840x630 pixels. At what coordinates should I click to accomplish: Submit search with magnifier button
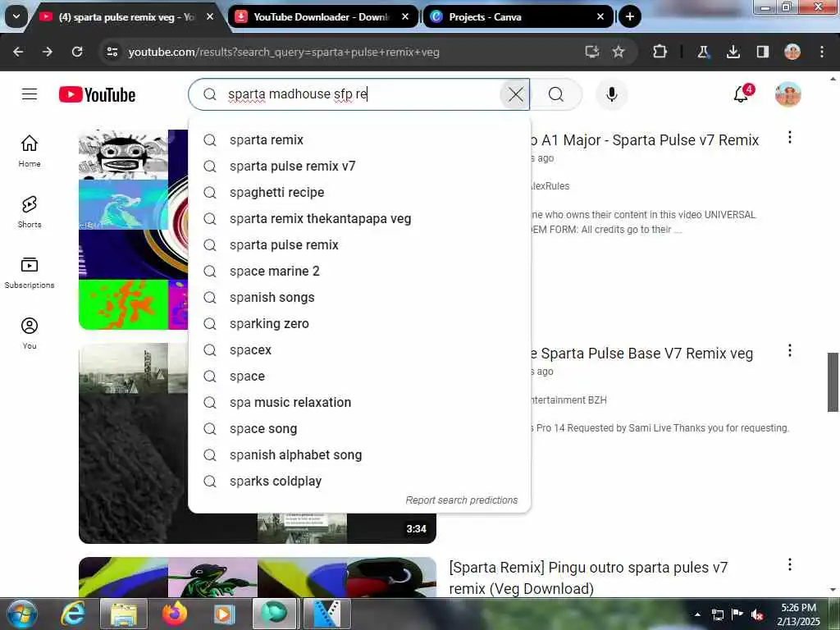click(556, 95)
